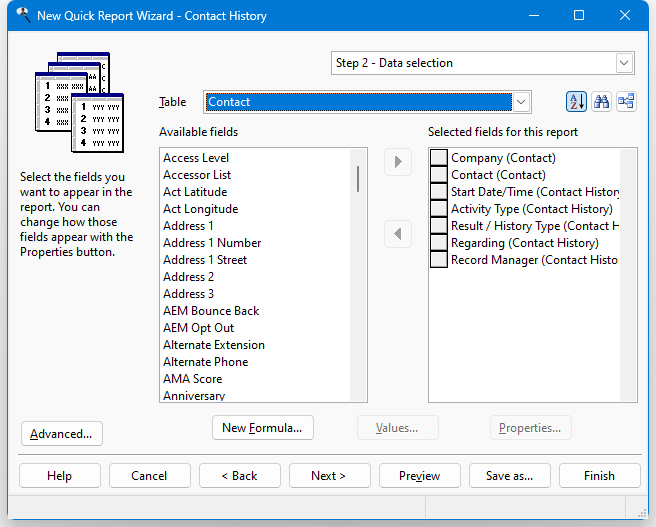Toggle checkbox beside Result / History Type
Screen dimensions: 656x527
[439, 226]
